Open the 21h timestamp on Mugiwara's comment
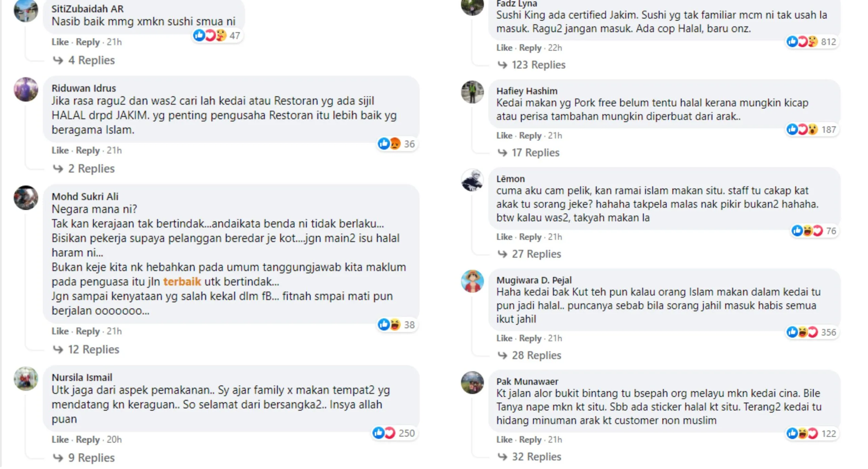This screenshot has width=868, height=469. click(x=555, y=338)
